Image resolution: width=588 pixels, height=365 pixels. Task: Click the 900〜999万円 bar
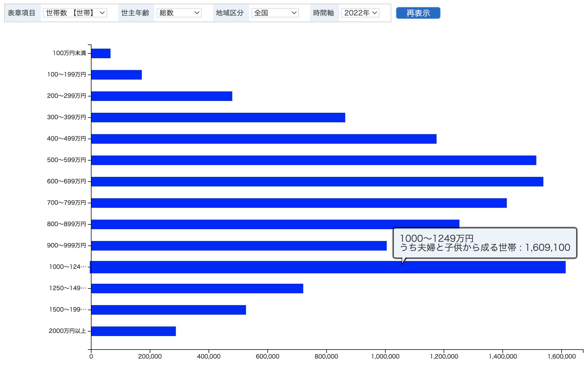point(239,246)
